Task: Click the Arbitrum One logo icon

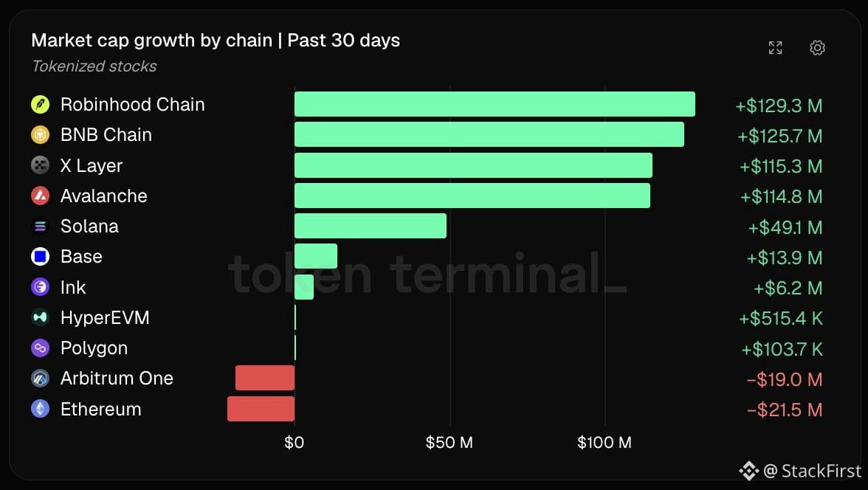Action: pyautogui.click(x=41, y=378)
